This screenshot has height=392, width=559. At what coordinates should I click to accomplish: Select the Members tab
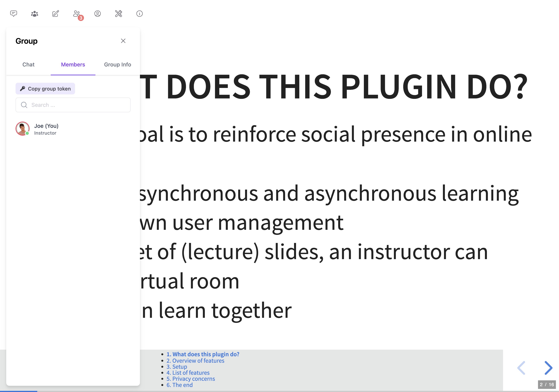[x=73, y=64]
